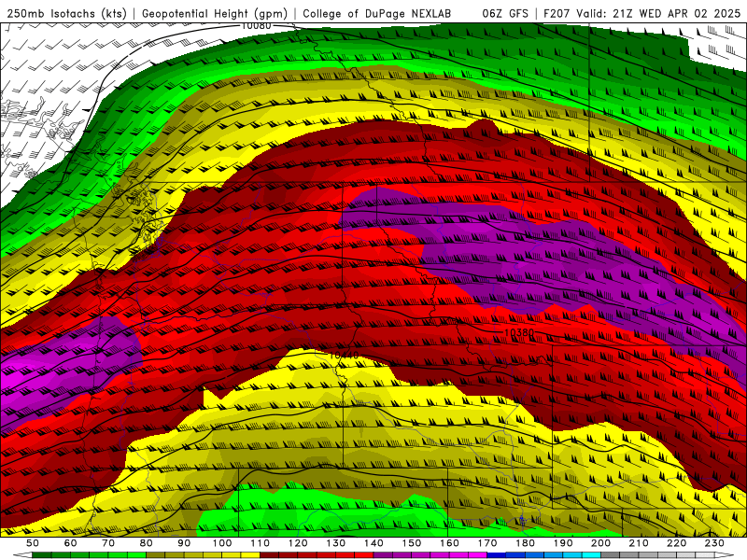Select the bright red swatch just before 140
Image resolution: width=747 pixels, height=560 pixels.
tap(364, 555)
